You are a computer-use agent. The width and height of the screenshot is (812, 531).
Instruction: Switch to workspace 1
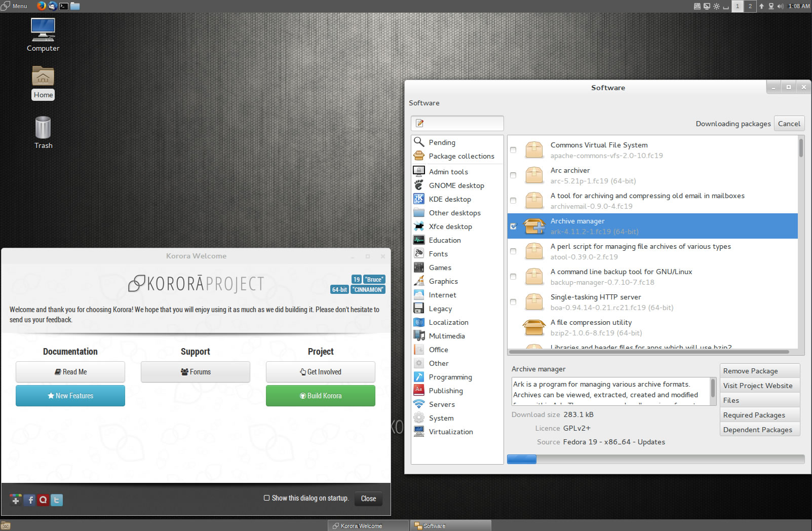coord(738,6)
